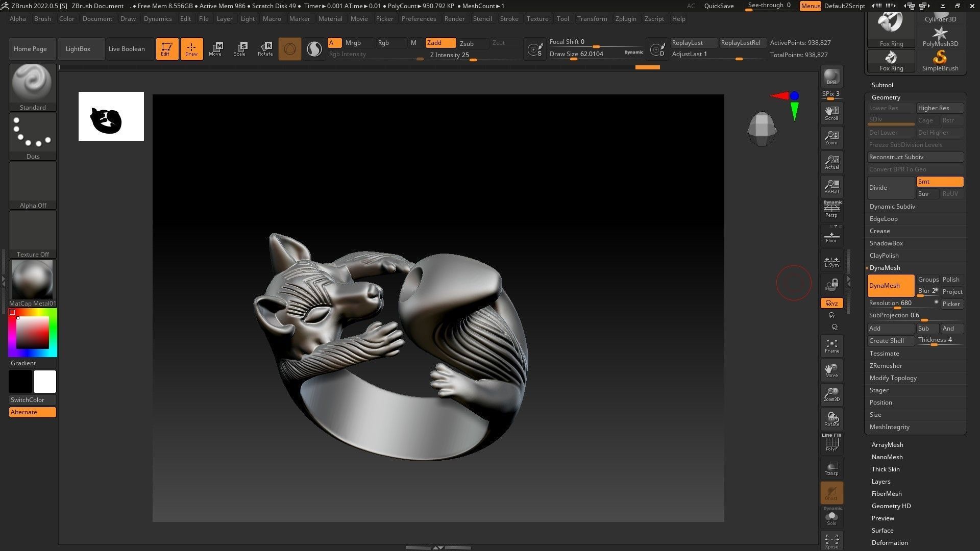Choose the Scale gizmo button

coord(240,49)
